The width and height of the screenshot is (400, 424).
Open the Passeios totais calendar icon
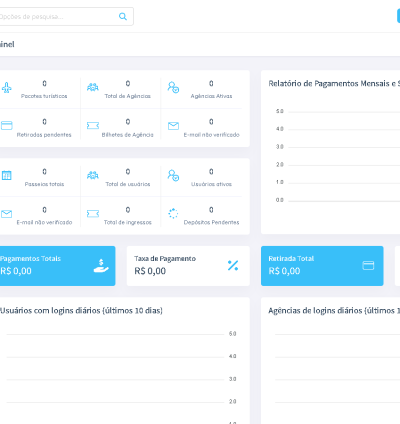[7, 175]
